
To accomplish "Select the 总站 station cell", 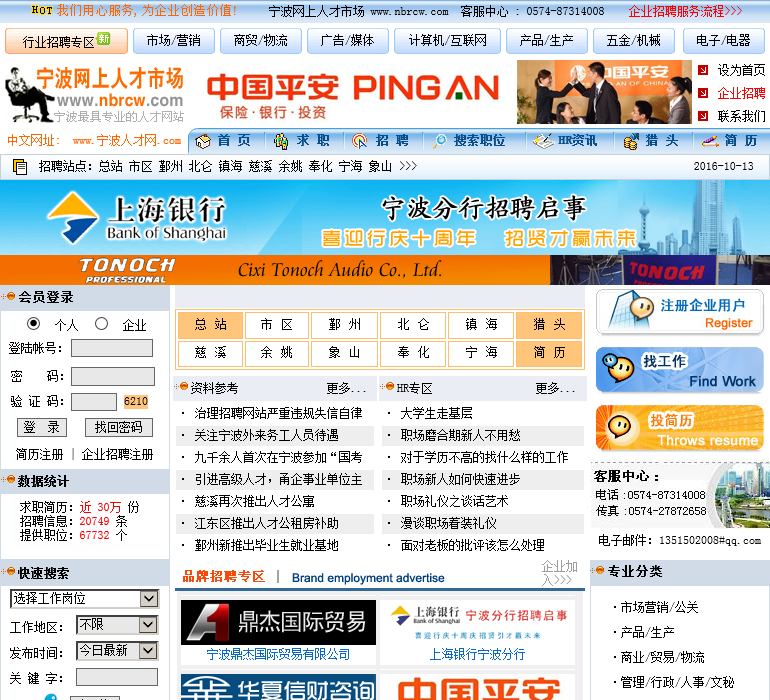I will pyautogui.click(x=211, y=325).
